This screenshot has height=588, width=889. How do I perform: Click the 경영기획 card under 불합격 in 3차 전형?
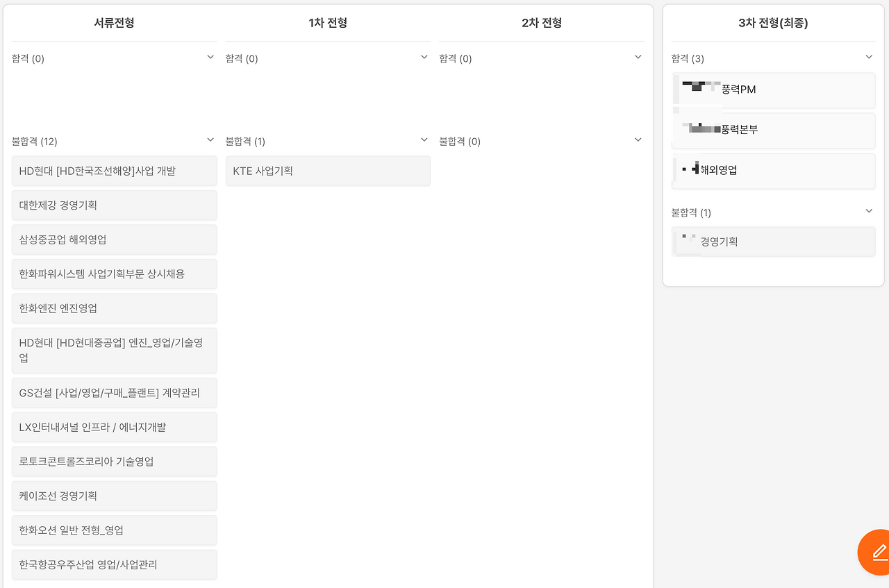(773, 242)
